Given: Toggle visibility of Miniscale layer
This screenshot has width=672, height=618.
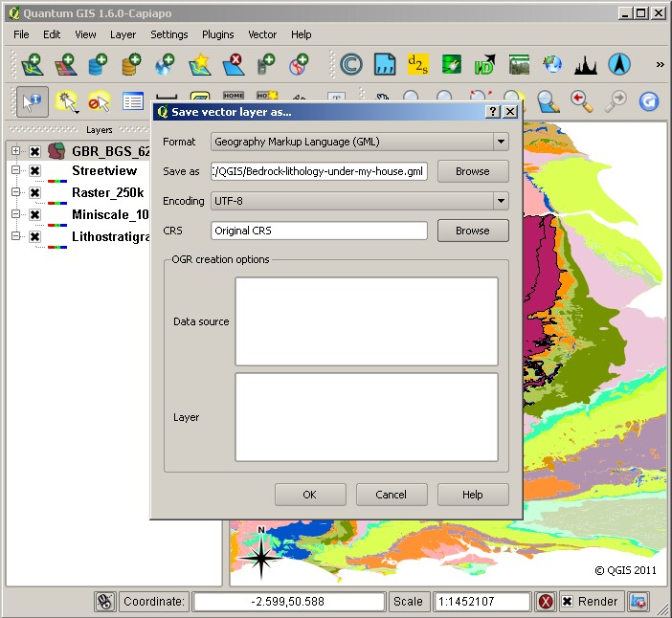Looking at the screenshot, I should 35,214.
